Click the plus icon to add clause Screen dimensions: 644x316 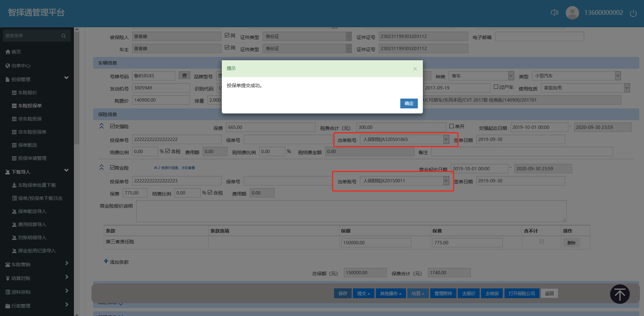click(x=106, y=261)
